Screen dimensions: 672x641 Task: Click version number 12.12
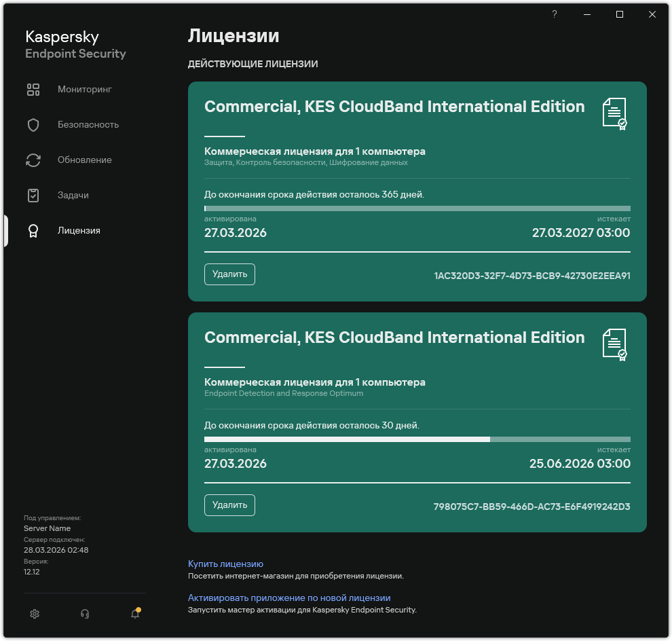coord(32,572)
